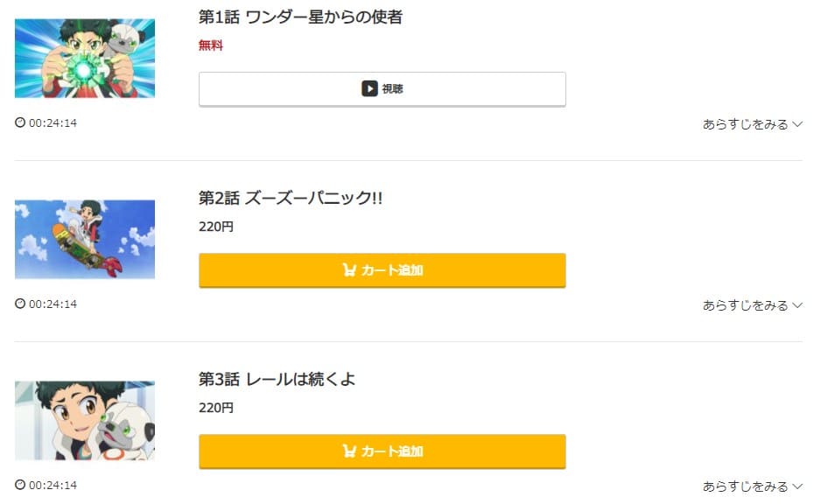Click the clock icon under the episode 3 thumbnail
The height and width of the screenshot is (504, 821).
coord(20,485)
